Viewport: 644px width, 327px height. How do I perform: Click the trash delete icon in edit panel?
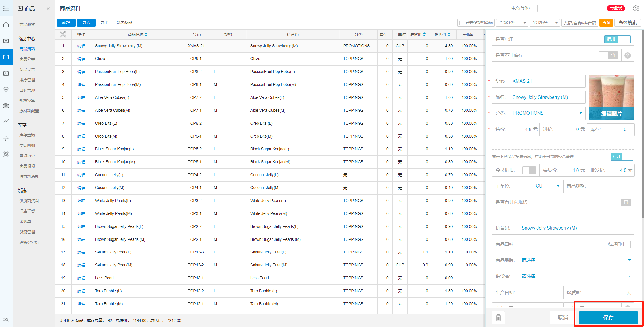(498, 318)
